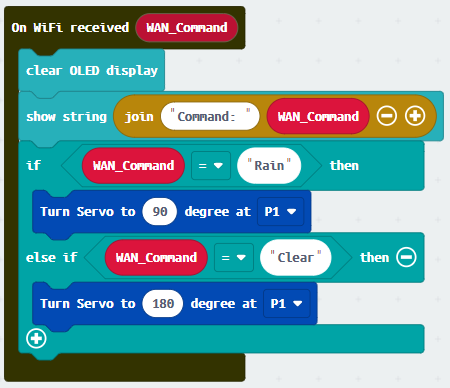Screen dimensions: 450x388
Task: Edit the "Rain" string value
Action: (269, 166)
